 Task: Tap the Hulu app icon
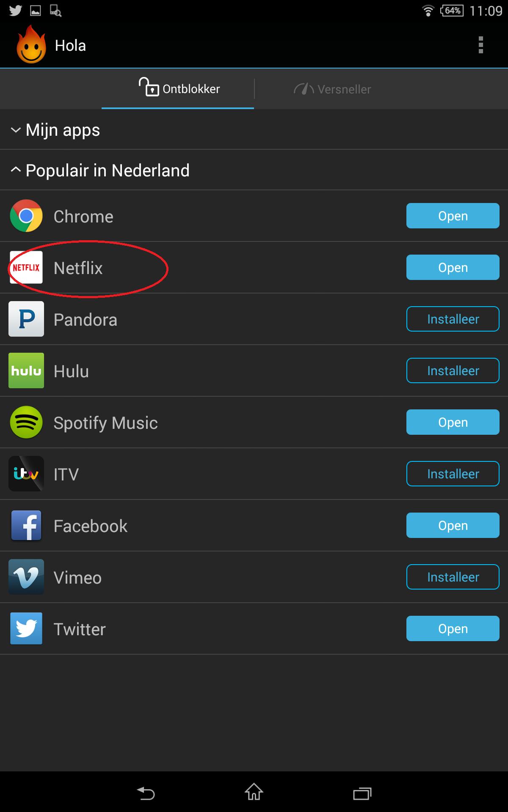pyautogui.click(x=26, y=370)
